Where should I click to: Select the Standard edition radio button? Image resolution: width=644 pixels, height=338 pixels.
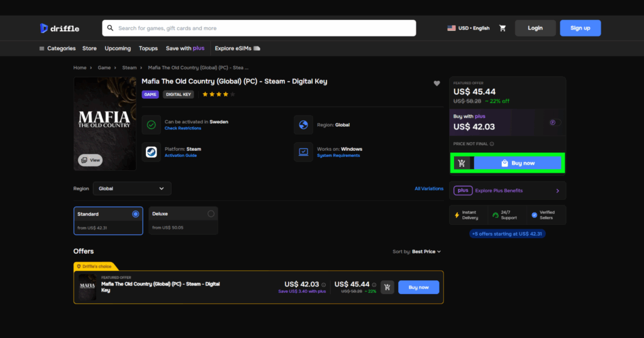pyautogui.click(x=135, y=214)
